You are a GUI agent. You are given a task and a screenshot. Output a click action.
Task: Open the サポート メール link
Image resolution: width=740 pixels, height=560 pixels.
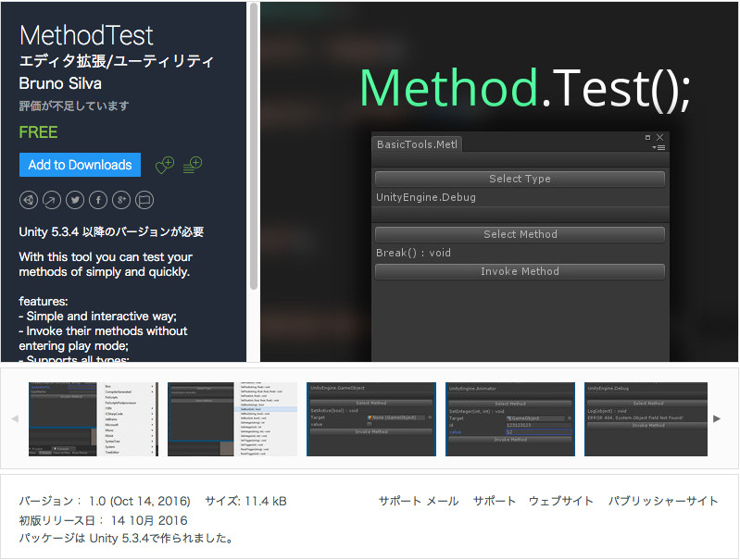click(418, 501)
